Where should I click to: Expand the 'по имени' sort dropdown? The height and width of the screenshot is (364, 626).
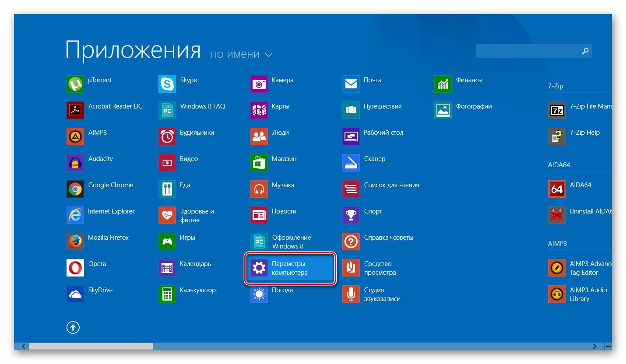coord(241,55)
